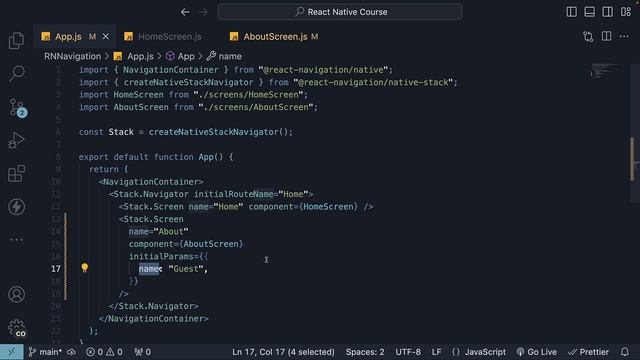Toggle the bottom panel layout
Image resolution: width=640 pixels, height=360 pixels.
589,12
